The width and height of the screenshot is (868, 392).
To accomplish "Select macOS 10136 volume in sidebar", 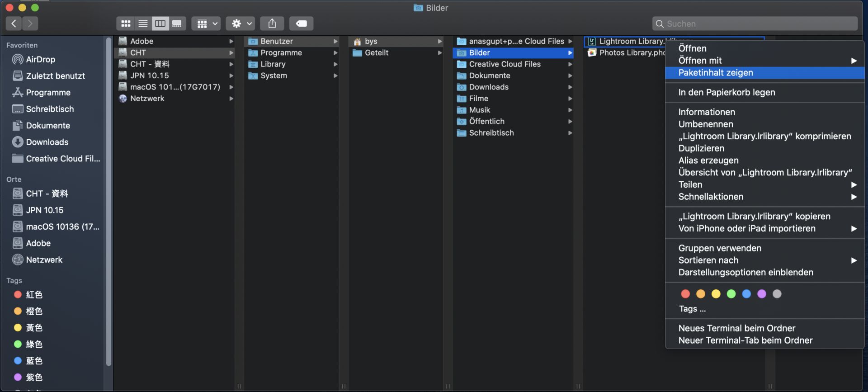I will tap(57, 227).
